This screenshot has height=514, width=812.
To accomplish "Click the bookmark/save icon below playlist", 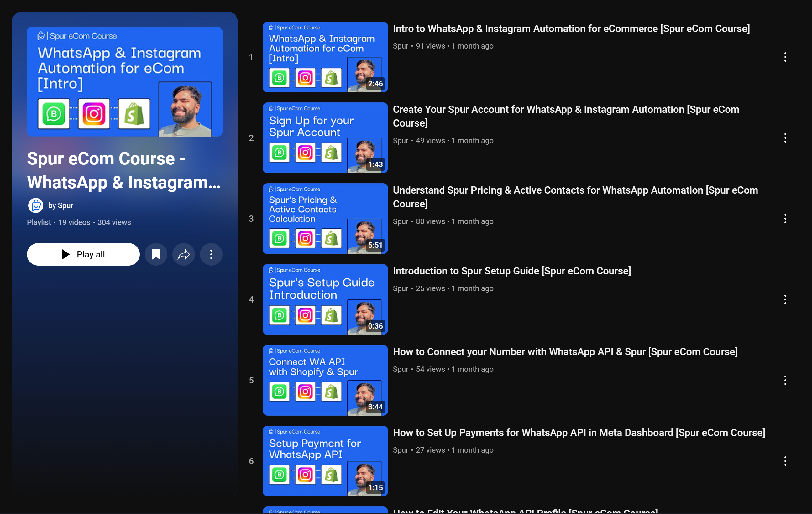I will [156, 254].
